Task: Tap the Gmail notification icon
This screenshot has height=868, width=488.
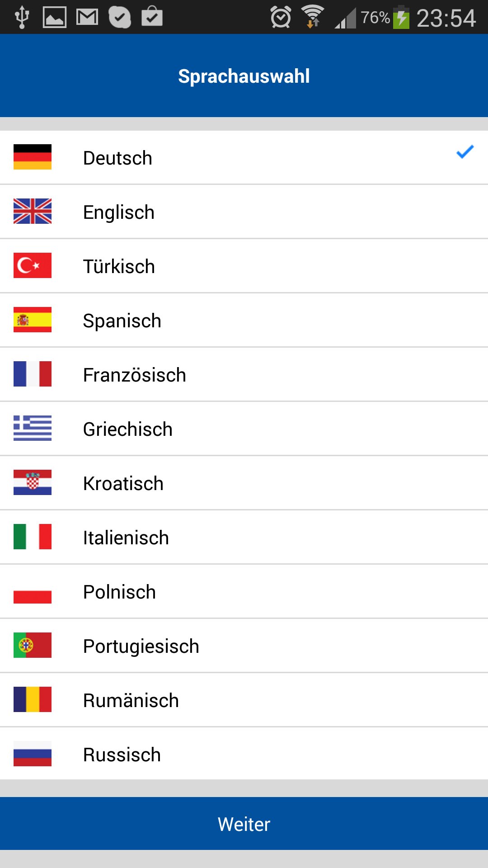Action: pyautogui.click(x=87, y=18)
